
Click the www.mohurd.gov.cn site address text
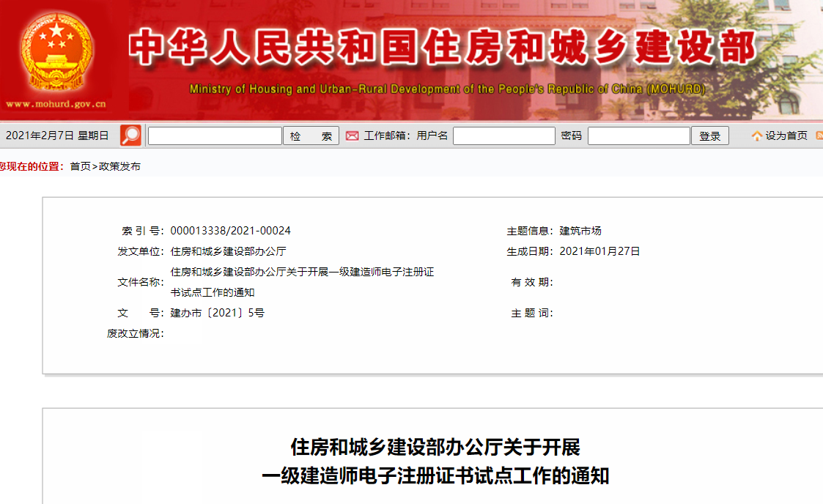pyautogui.click(x=56, y=104)
